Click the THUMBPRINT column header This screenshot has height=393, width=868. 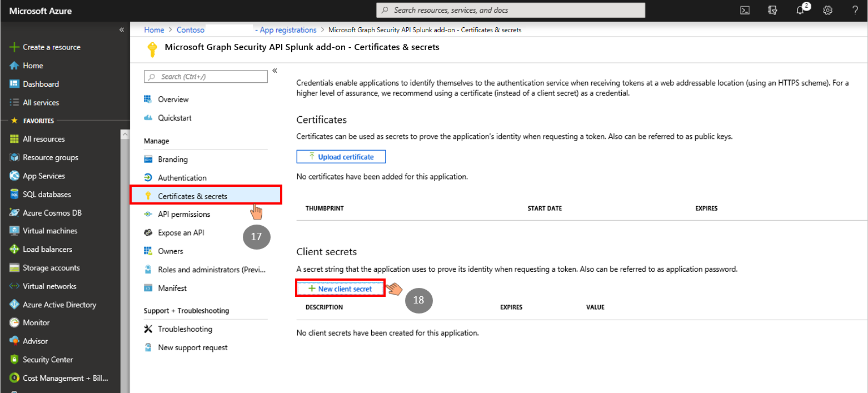pos(325,208)
